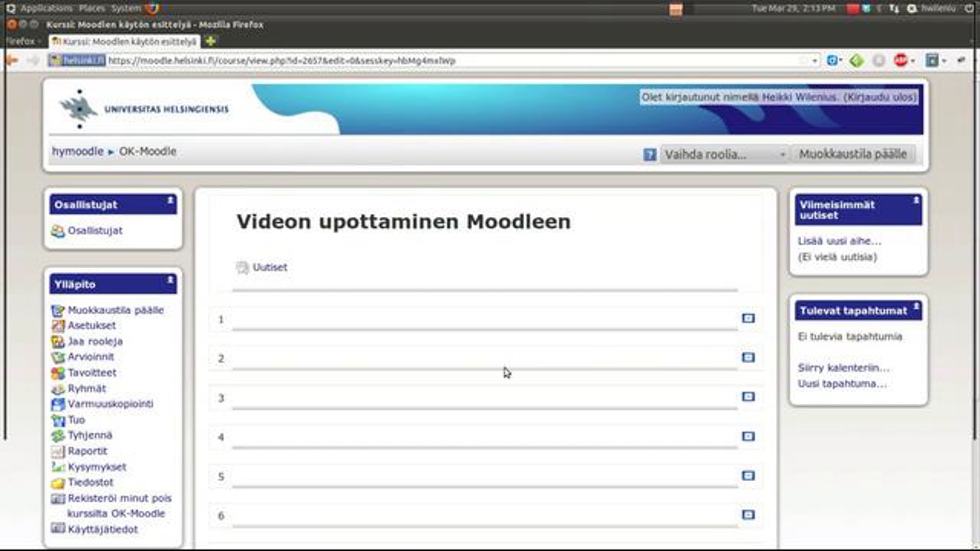This screenshot has height=551, width=980.
Task: Show only section 1
Action: click(748, 318)
